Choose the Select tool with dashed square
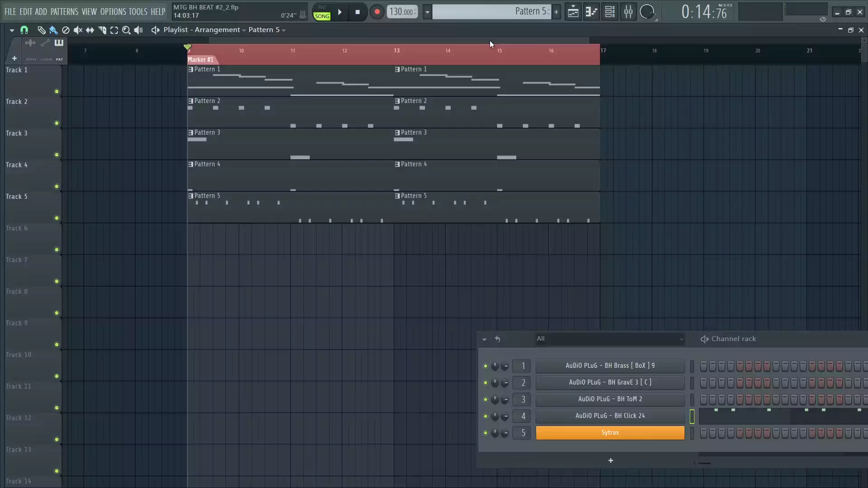 click(x=114, y=30)
